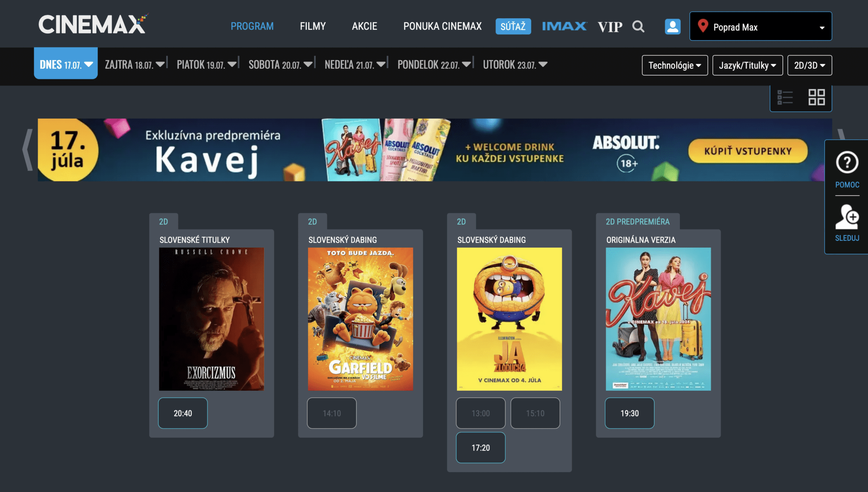The image size is (868, 492).
Task: Switch to the FILMY tab
Action: tap(312, 26)
